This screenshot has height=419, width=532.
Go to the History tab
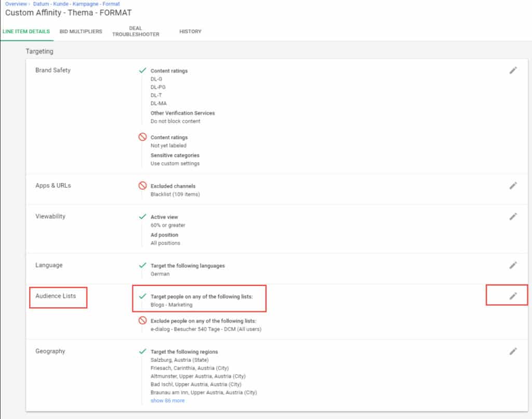tap(190, 32)
